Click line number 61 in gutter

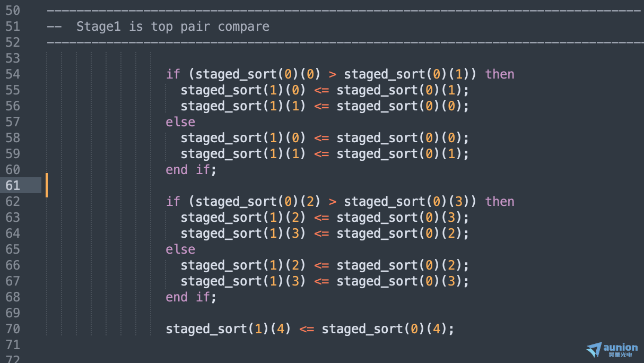[x=13, y=185]
